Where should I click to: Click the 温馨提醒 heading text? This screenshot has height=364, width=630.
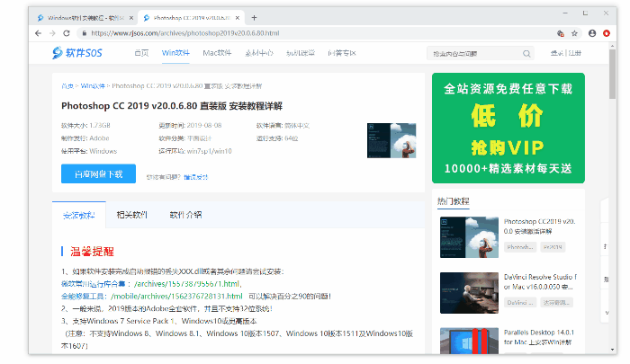tap(92, 252)
